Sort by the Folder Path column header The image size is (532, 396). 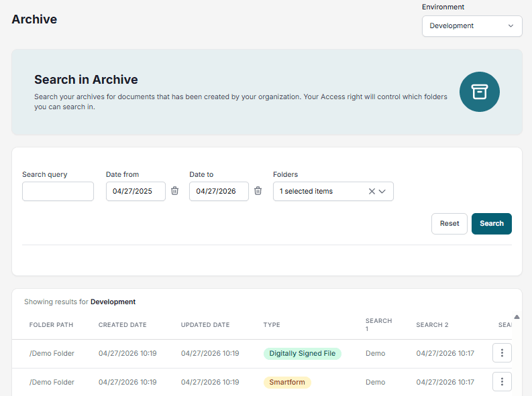(51, 325)
